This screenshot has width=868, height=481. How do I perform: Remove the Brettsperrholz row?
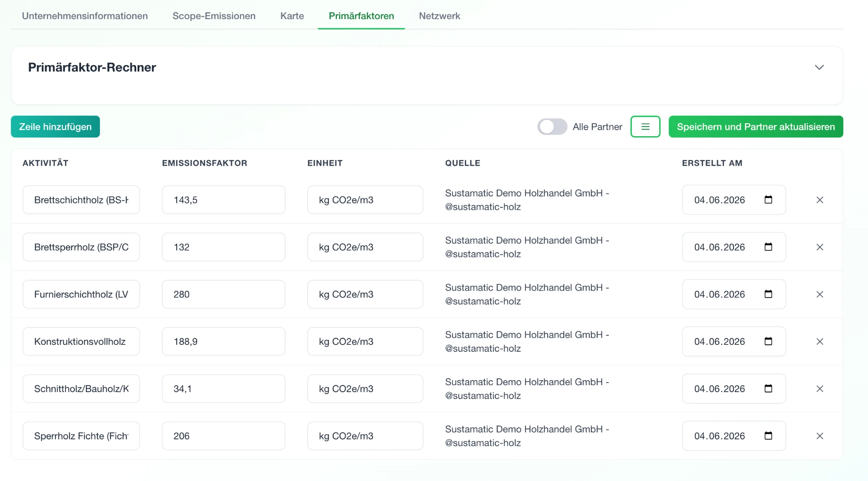click(819, 247)
